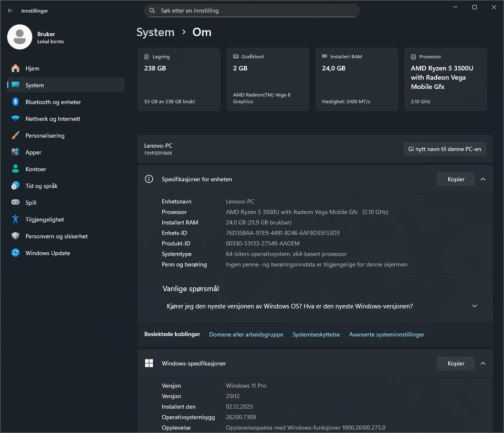Open Domene eller arbeidsgruppe link
Image resolution: width=504 pixels, height=433 pixels.
pyautogui.click(x=246, y=334)
